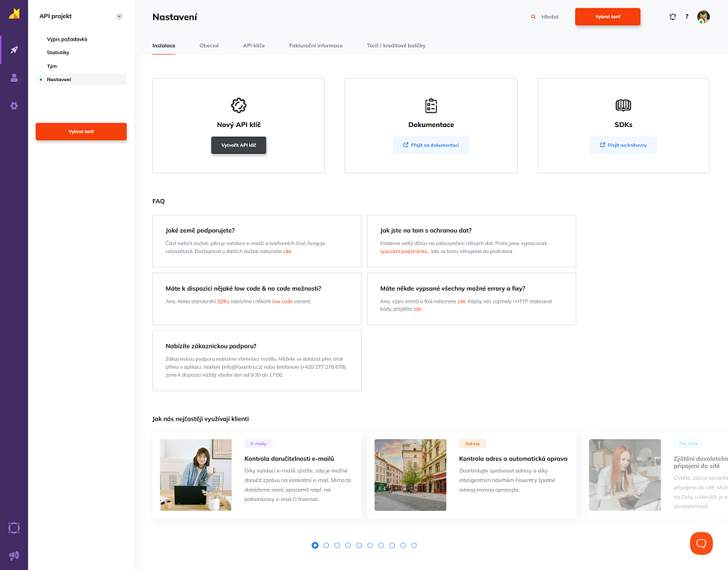The height and width of the screenshot is (570, 728).
Task: Click the Foxentry fox logo
Action: (x=14, y=14)
